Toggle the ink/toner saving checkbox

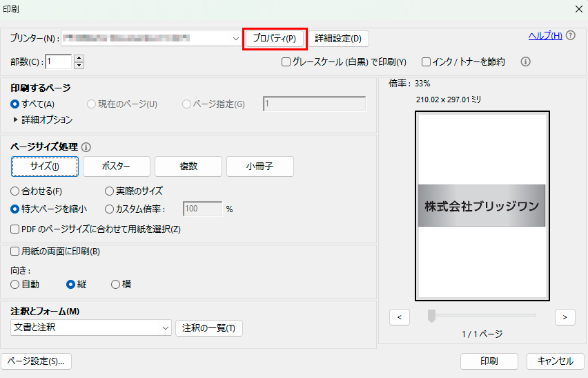point(427,62)
